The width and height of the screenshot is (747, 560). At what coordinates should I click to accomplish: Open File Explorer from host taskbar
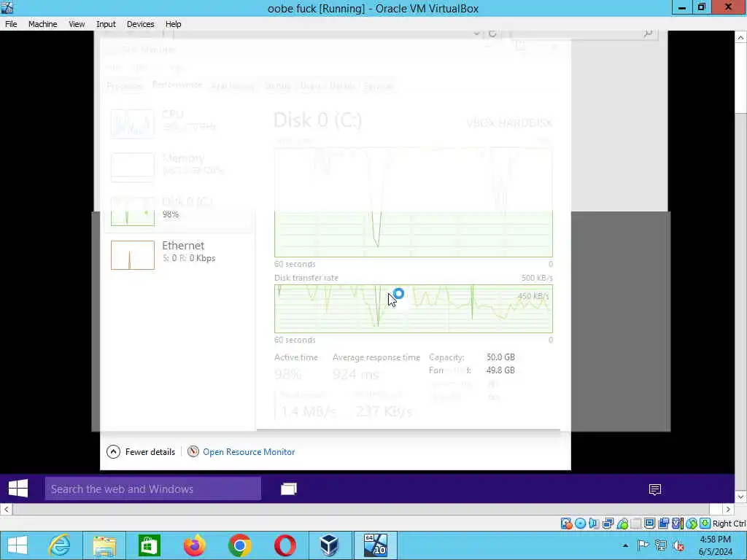(104, 545)
